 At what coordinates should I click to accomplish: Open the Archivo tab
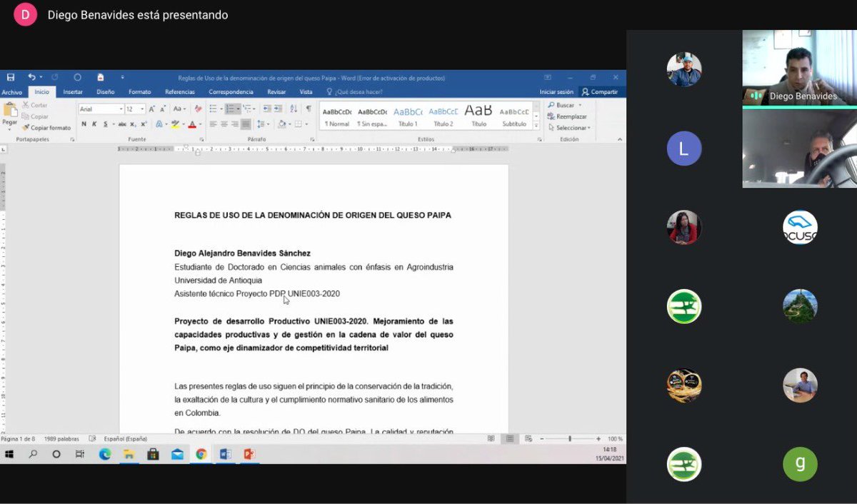[x=11, y=92]
